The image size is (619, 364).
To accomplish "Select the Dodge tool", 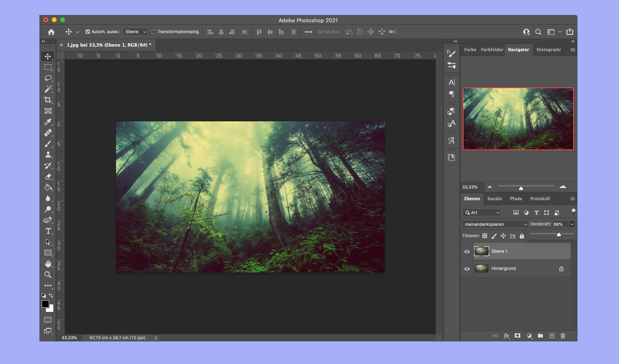I will coord(48,209).
